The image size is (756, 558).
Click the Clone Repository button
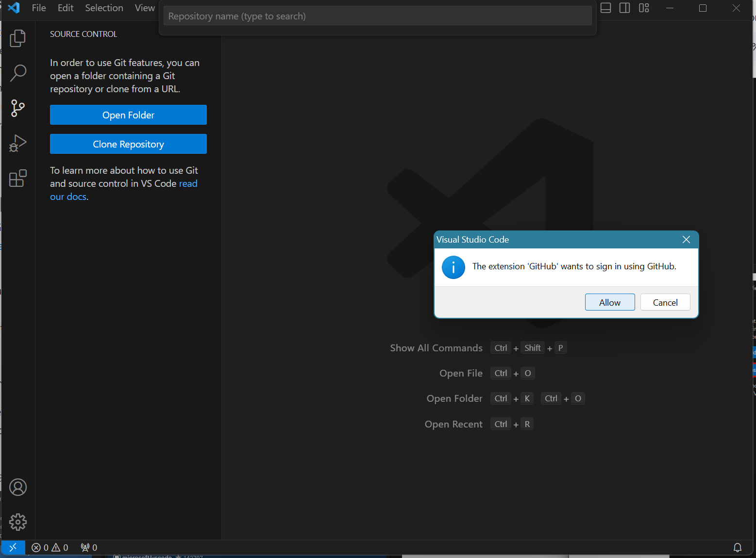pos(128,144)
